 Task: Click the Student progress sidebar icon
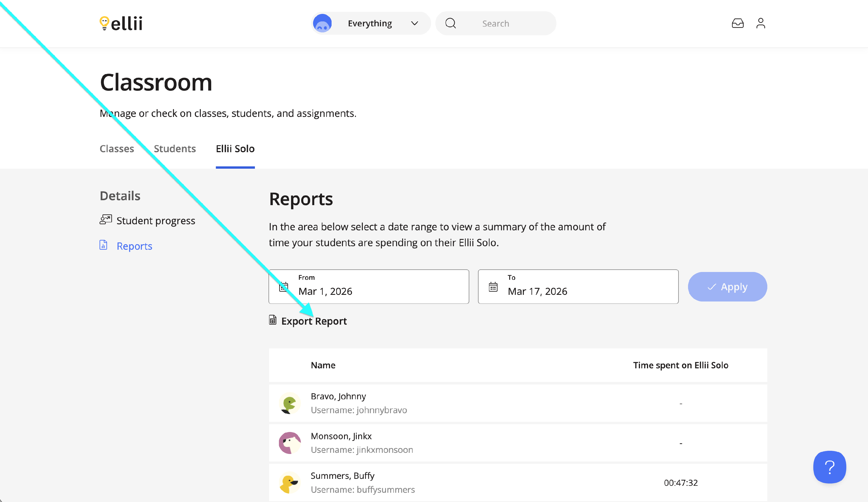coord(106,220)
